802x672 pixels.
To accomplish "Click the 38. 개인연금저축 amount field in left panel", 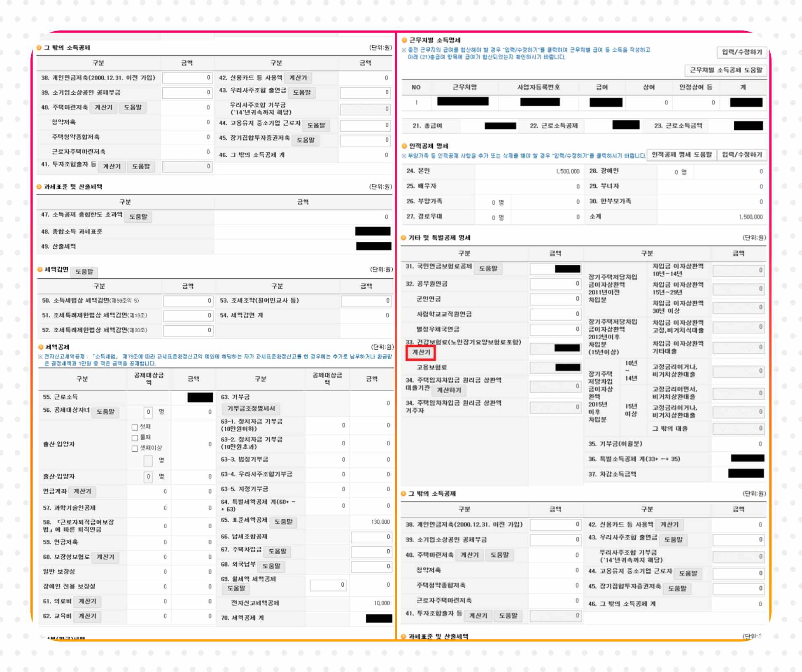I will [x=187, y=78].
